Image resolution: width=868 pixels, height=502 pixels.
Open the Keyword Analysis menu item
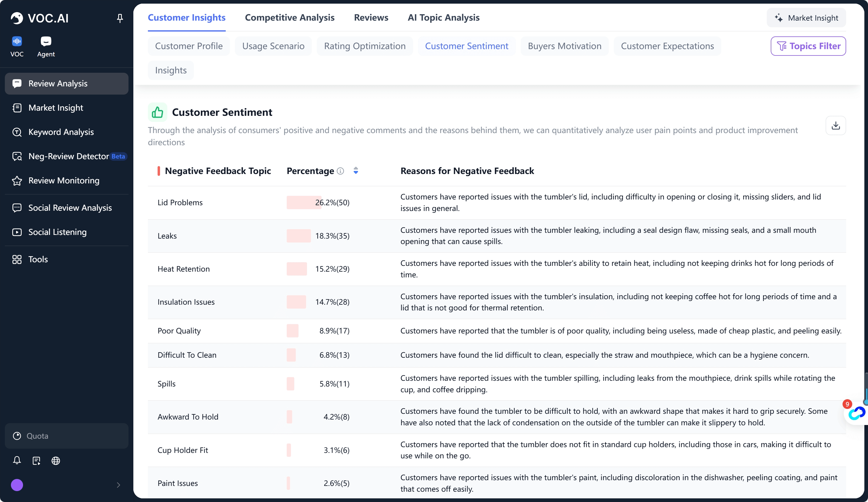tap(61, 132)
